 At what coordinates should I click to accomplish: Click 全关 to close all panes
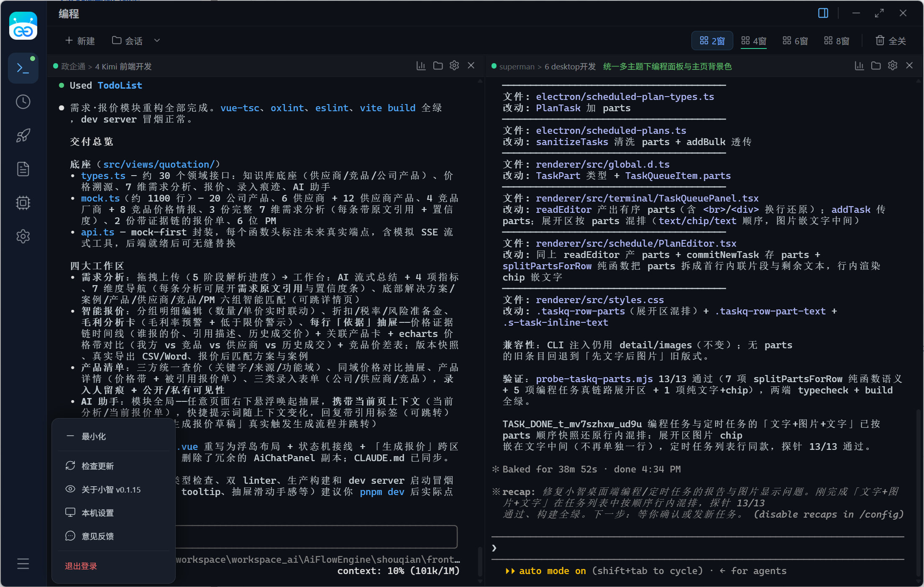pos(891,41)
